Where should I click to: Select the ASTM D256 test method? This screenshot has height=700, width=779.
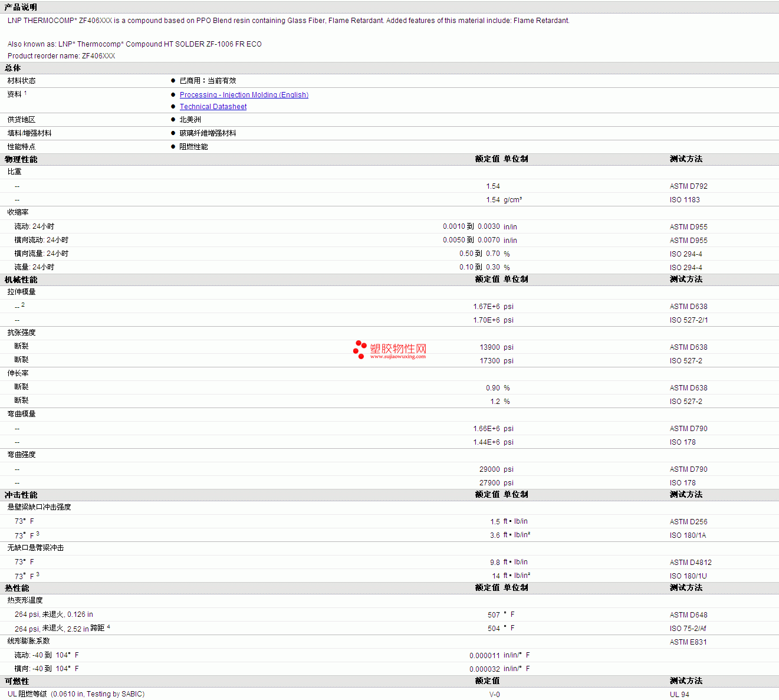point(689,522)
